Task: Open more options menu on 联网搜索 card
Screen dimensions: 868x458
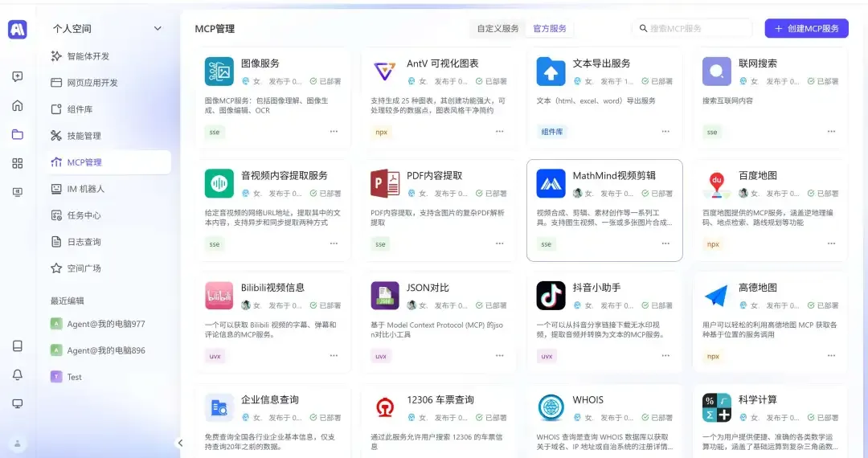Action: (x=831, y=132)
